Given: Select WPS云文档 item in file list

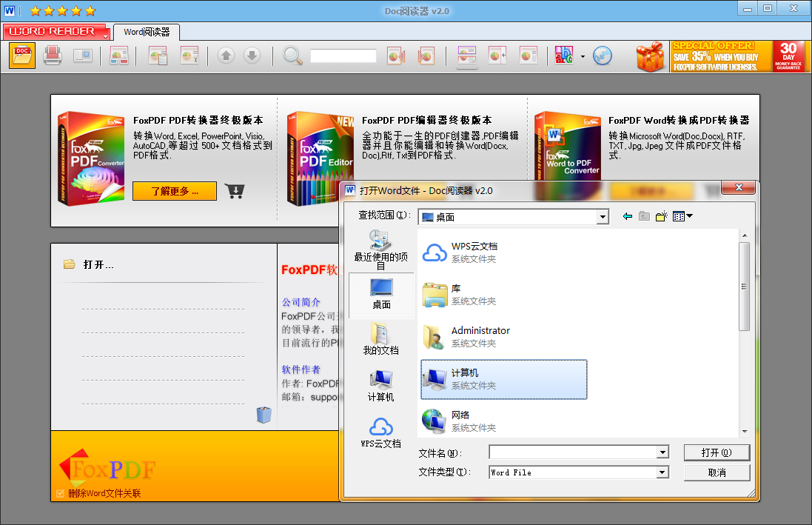Looking at the screenshot, I should pyautogui.click(x=503, y=253).
